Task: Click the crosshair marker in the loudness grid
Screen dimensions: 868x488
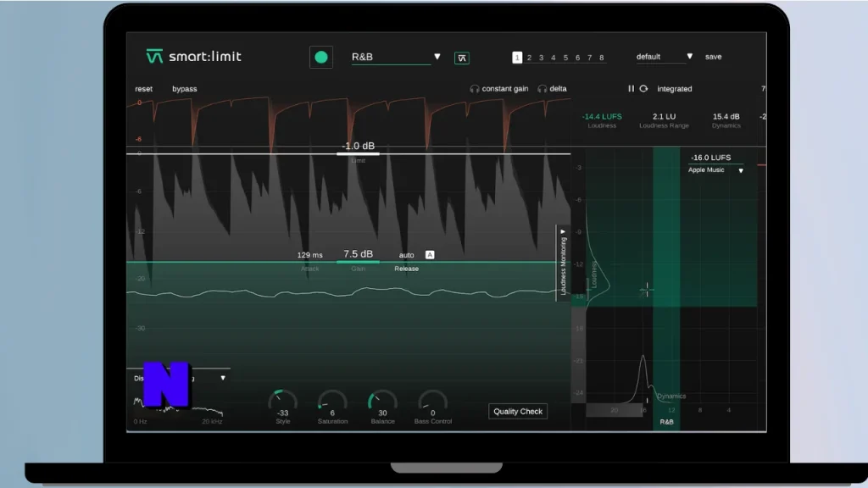Action: pos(646,290)
